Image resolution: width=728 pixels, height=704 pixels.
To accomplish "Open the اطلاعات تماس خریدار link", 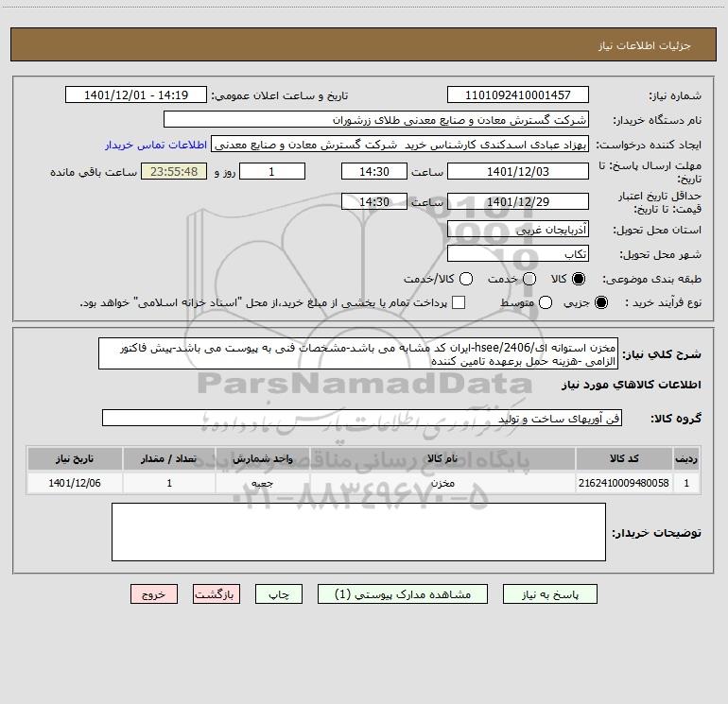I will pos(156,145).
